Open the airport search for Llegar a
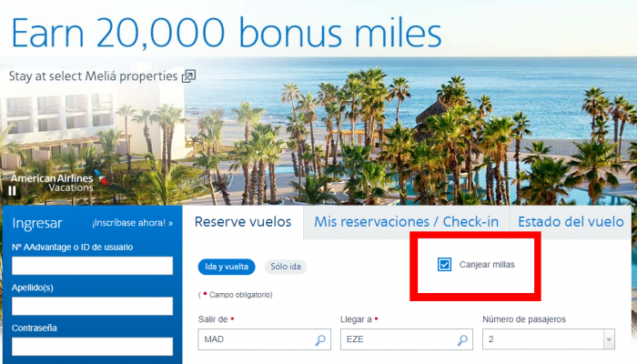The width and height of the screenshot is (637, 364). point(462,340)
